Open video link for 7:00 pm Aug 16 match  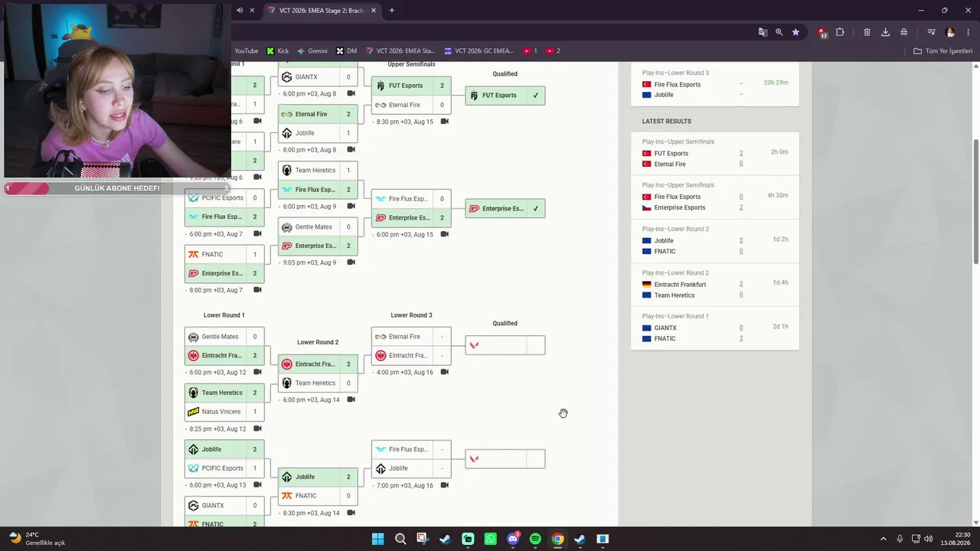point(445,485)
